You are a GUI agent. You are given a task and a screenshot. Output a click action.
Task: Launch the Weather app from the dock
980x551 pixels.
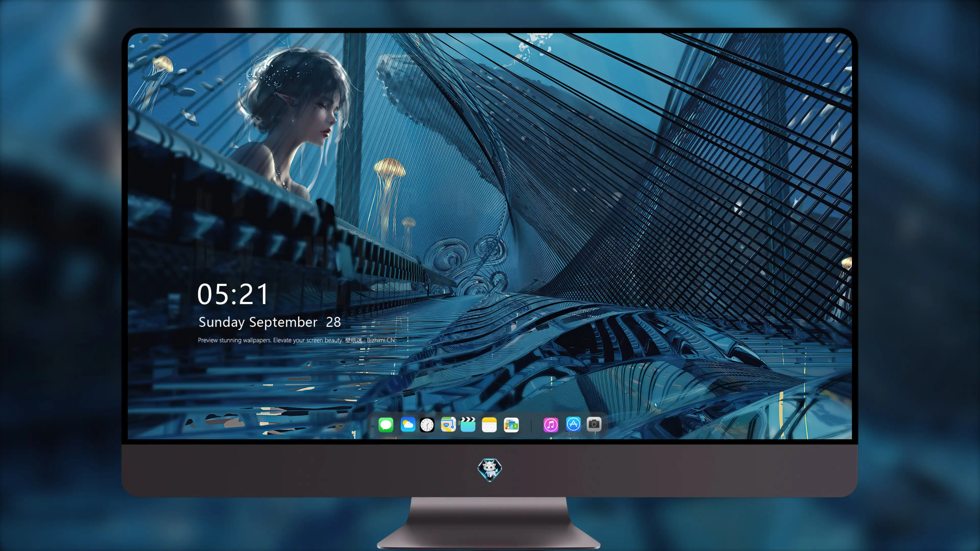[408, 424]
